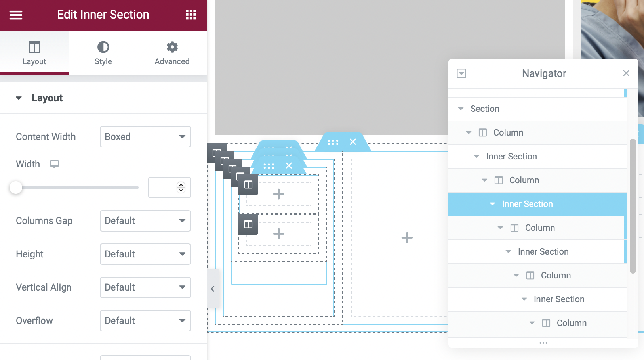Switch to the Advanced tab
Screen dimensions: 644x360
coord(172,52)
